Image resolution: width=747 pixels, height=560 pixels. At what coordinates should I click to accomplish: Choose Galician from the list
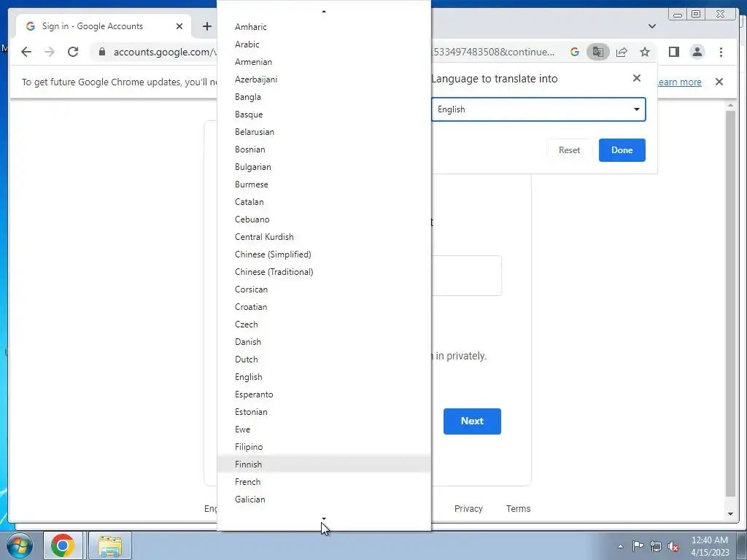(x=324, y=499)
